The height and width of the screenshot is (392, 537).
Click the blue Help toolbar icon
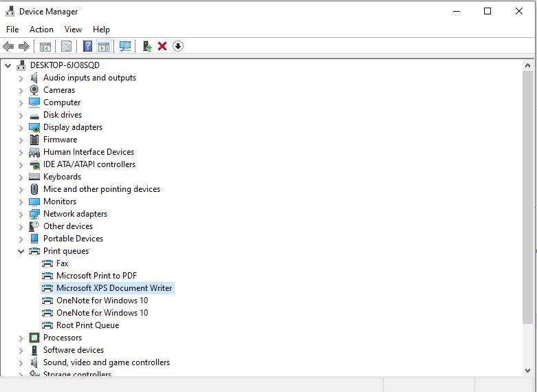[x=88, y=46]
